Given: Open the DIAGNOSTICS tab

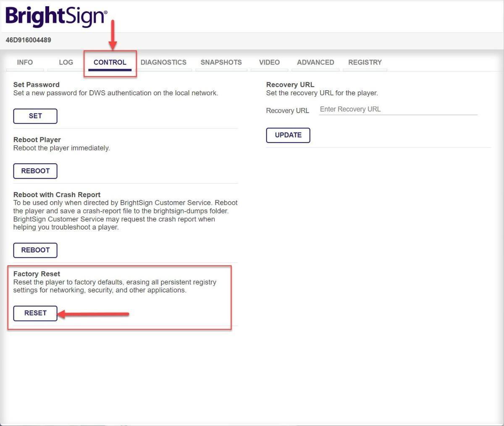Looking at the screenshot, I should click(x=163, y=62).
